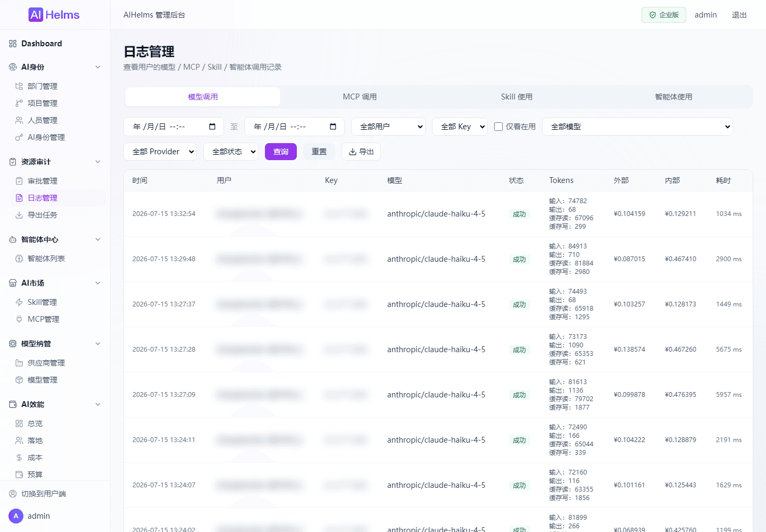Switch to the MCP 调用 tab

pyautogui.click(x=360, y=97)
